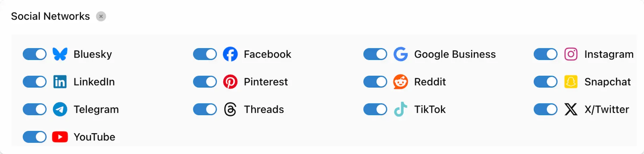Disable the Bluesky toggle switch
The height and width of the screenshot is (154, 644).
click(x=35, y=54)
